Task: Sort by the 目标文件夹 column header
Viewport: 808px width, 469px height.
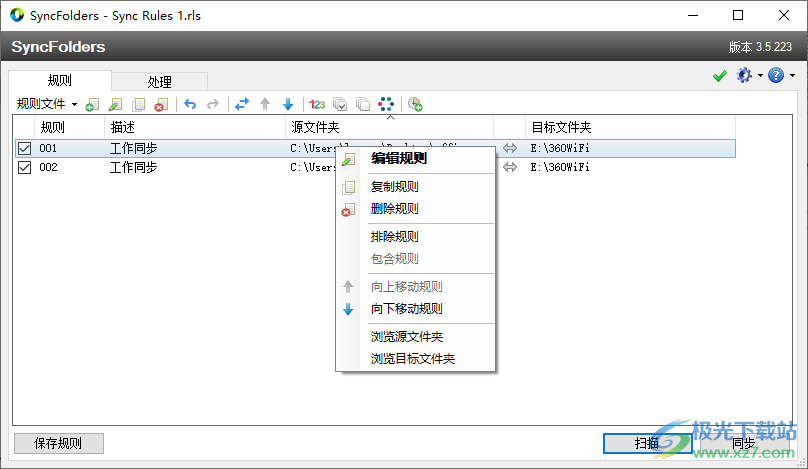Action: click(630, 127)
